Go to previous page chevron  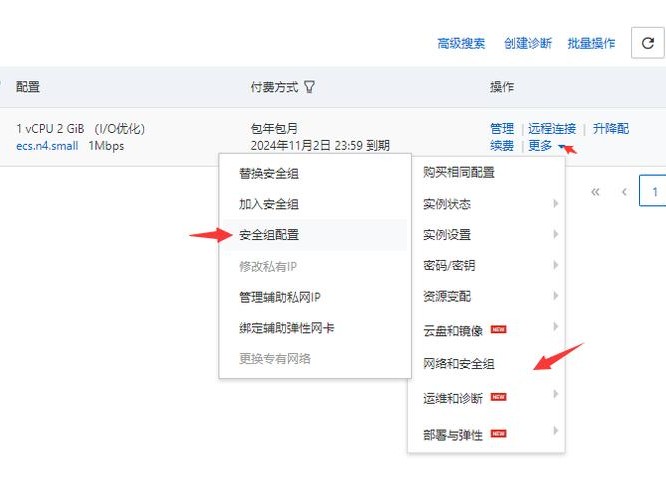tap(624, 192)
